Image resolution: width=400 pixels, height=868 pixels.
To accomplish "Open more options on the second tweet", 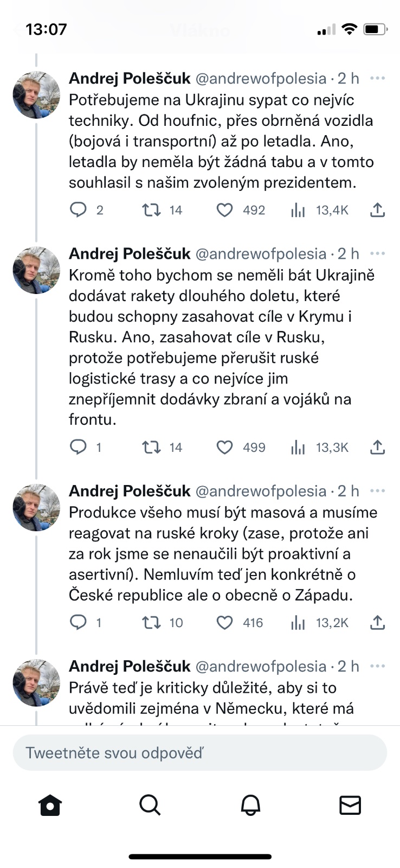I will coord(377,254).
